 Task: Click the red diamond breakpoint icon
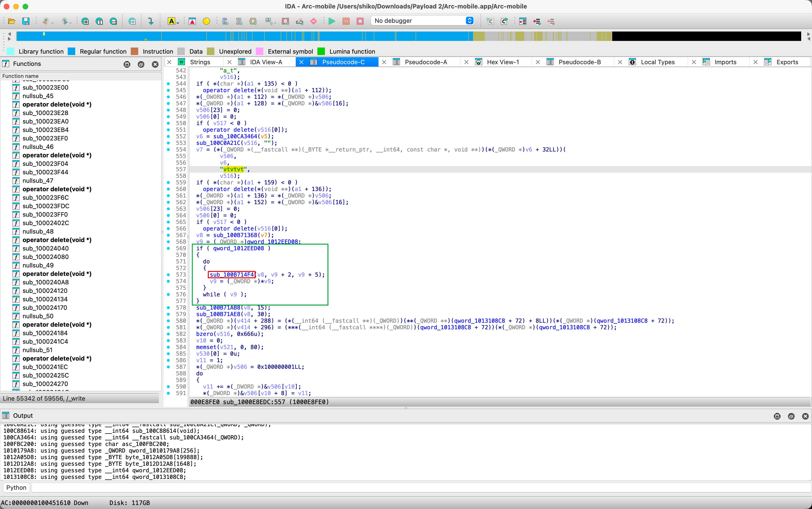pyautogui.click(x=314, y=21)
